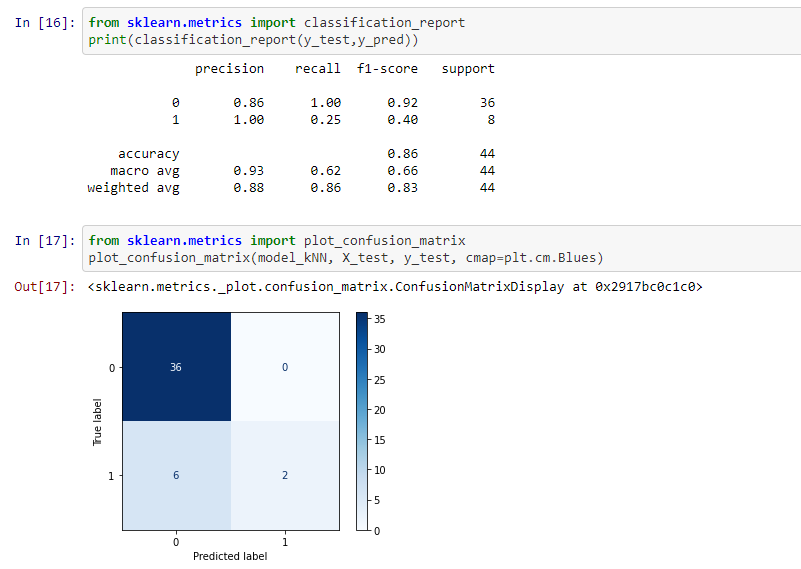Click the bottom-right matrix cell showing 2
The height and width of the screenshot is (569, 801).
(284, 475)
